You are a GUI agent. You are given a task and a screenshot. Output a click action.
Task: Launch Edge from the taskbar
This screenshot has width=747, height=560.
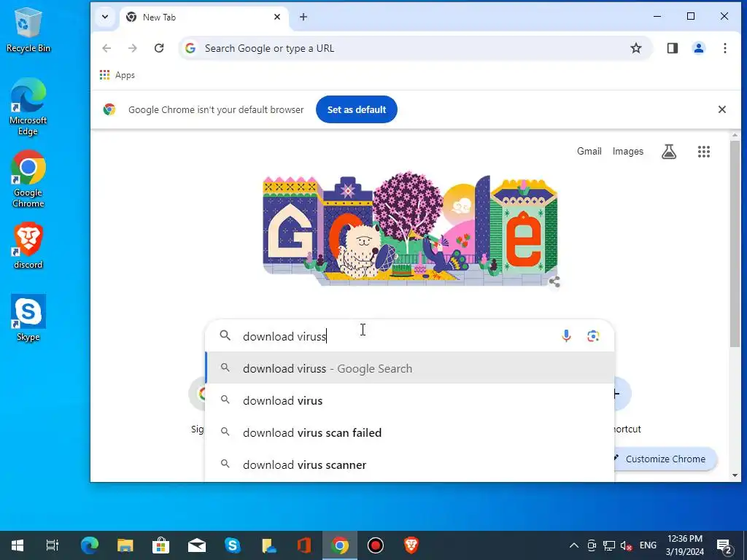click(89, 545)
